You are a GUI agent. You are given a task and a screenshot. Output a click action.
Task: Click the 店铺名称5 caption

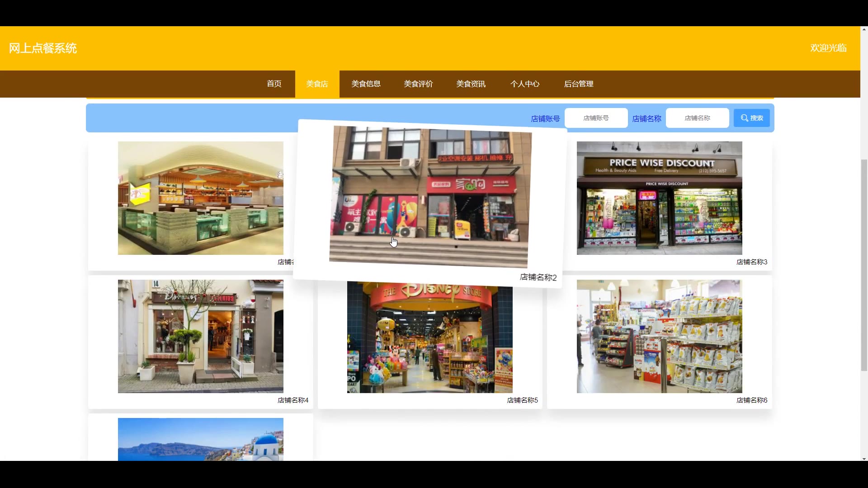click(522, 400)
